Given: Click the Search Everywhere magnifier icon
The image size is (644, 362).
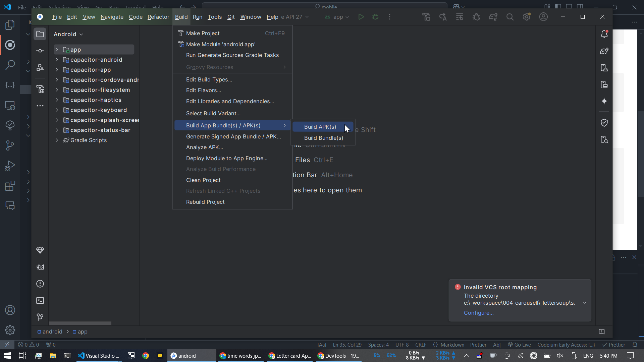Looking at the screenshot, I should point(510,17).
